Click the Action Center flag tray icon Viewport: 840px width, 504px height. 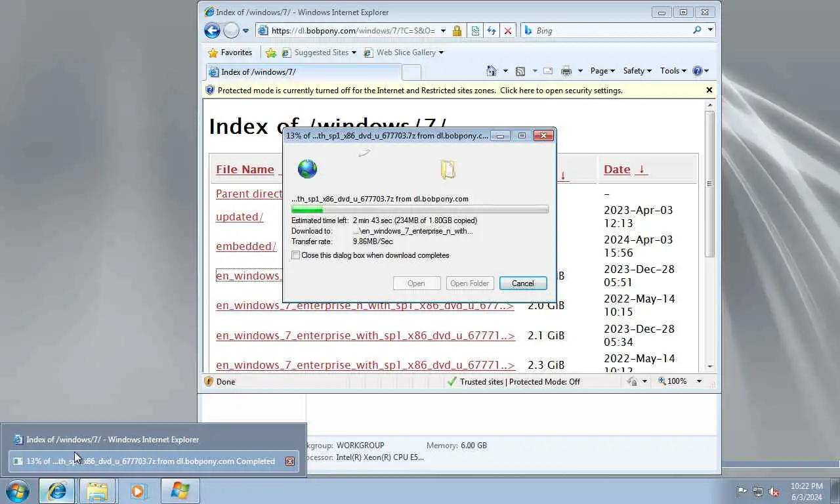click(742, 491)
